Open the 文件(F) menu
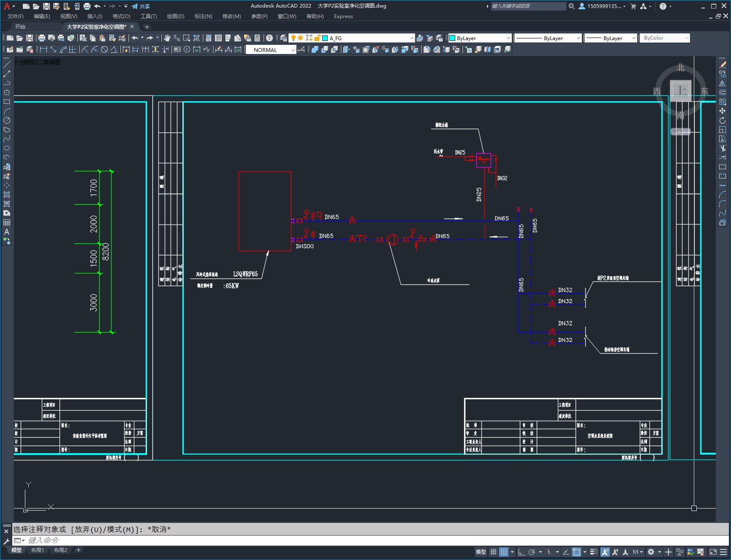The image size is (731, 560). (x=16, y=16)
